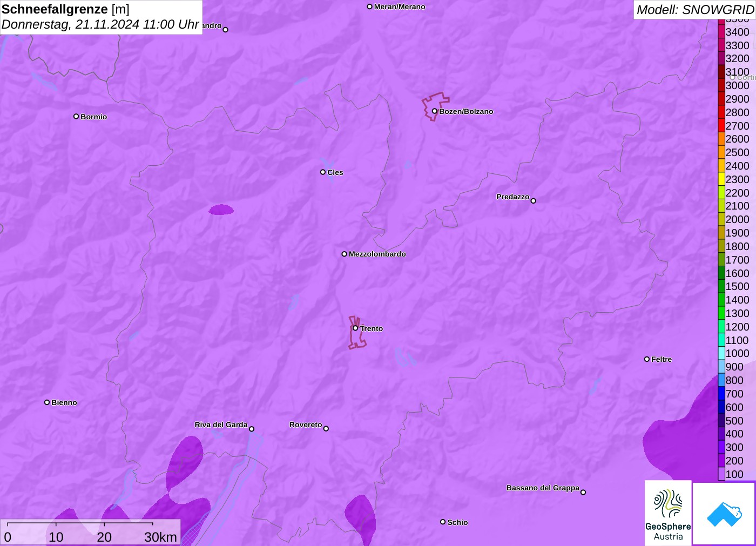Click the 400 m indigo legend swatch
This screenshot has width=756, height=546.
(x=721, y=434)
